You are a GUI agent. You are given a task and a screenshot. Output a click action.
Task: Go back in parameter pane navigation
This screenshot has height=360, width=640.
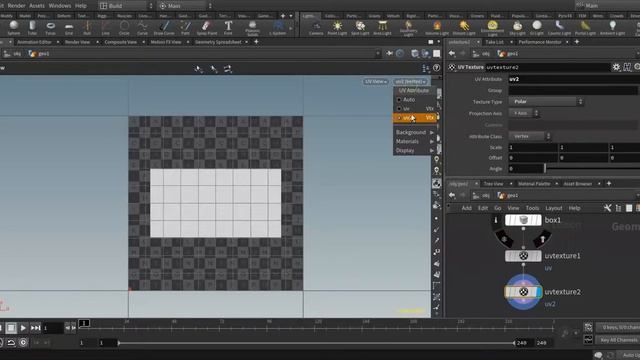[x=451, y=53]
